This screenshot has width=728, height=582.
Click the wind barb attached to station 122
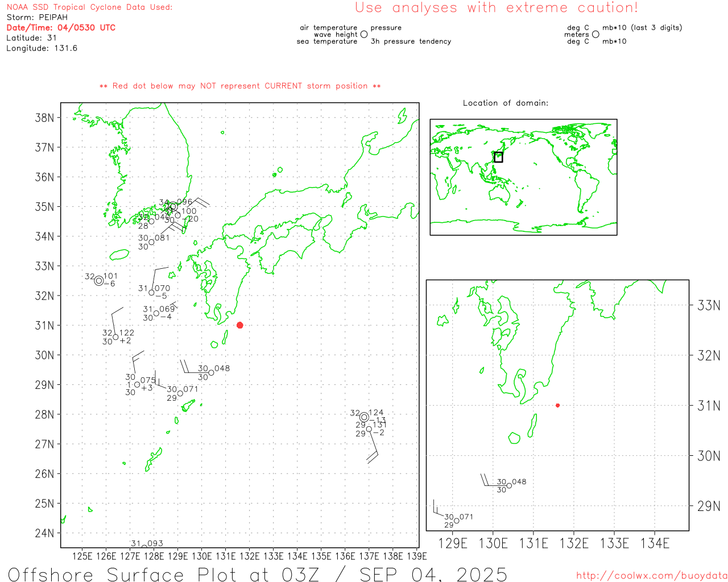point(117,321)
